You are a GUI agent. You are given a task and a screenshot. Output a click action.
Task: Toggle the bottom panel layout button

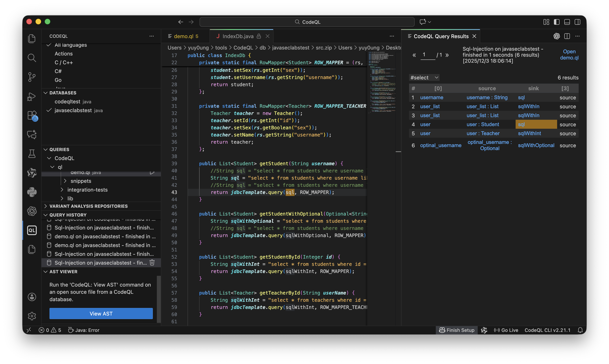coord(567,22)
